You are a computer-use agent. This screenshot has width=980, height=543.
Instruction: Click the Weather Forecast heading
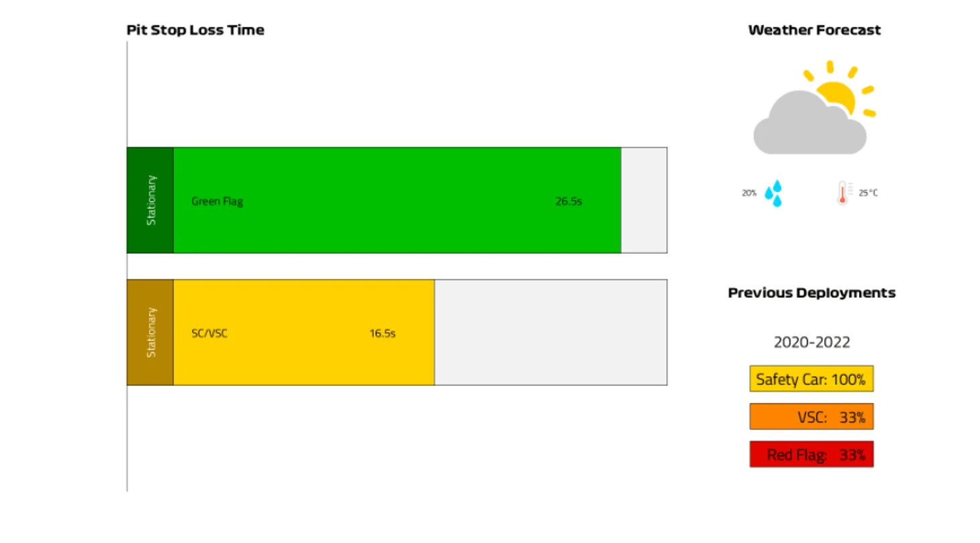point(814,30)
